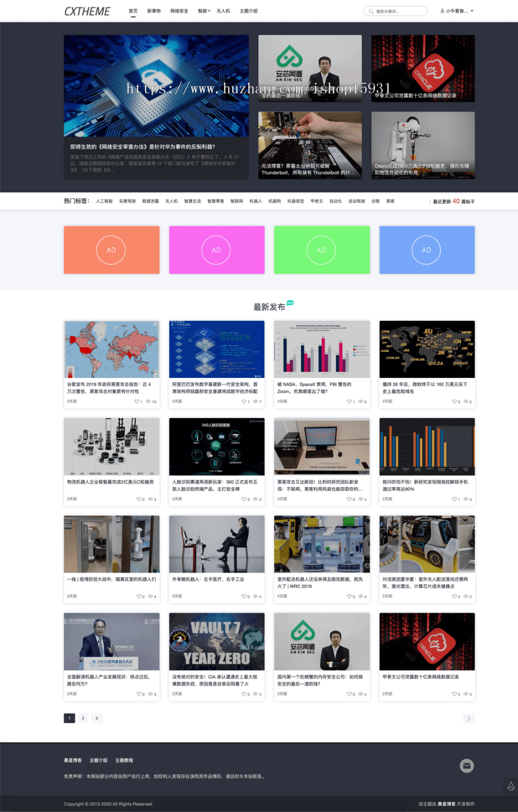Toggle like on Vault 7 CIA post
Viewport: 518px width, 812px height.
[x=243, y=694]
